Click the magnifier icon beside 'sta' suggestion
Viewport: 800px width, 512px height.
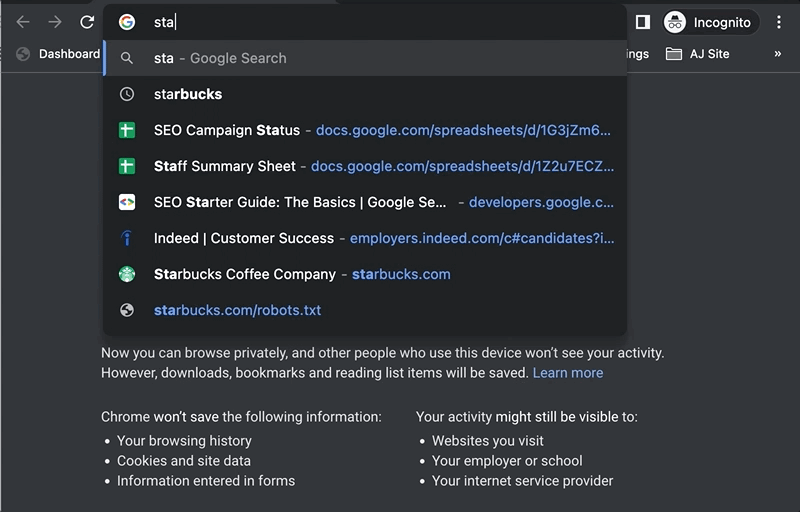(x=127, y=58)
